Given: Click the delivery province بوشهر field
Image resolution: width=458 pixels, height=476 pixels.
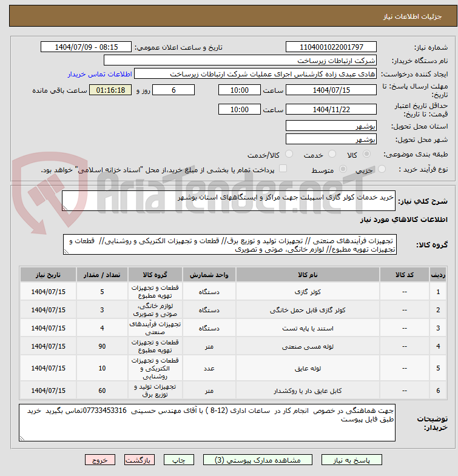Looking at the screenshot, I should click(331, 126).
